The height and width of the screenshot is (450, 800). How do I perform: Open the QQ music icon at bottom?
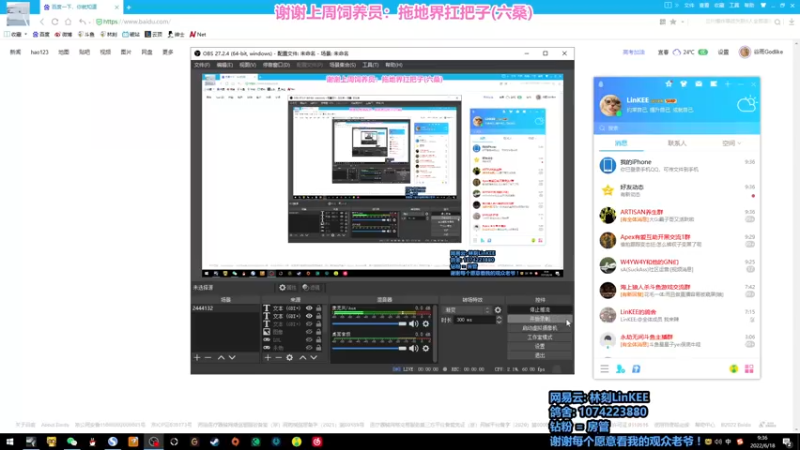pos(734,368)
